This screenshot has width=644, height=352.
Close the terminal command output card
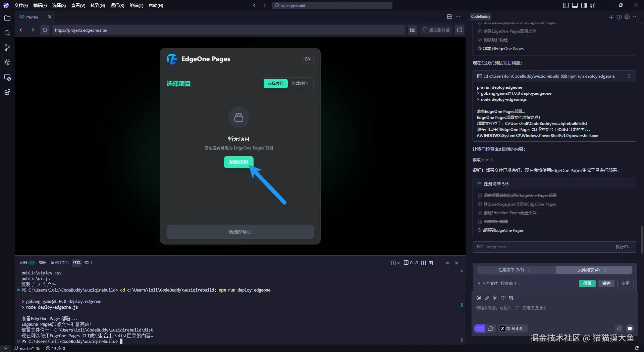coord(629,76)
